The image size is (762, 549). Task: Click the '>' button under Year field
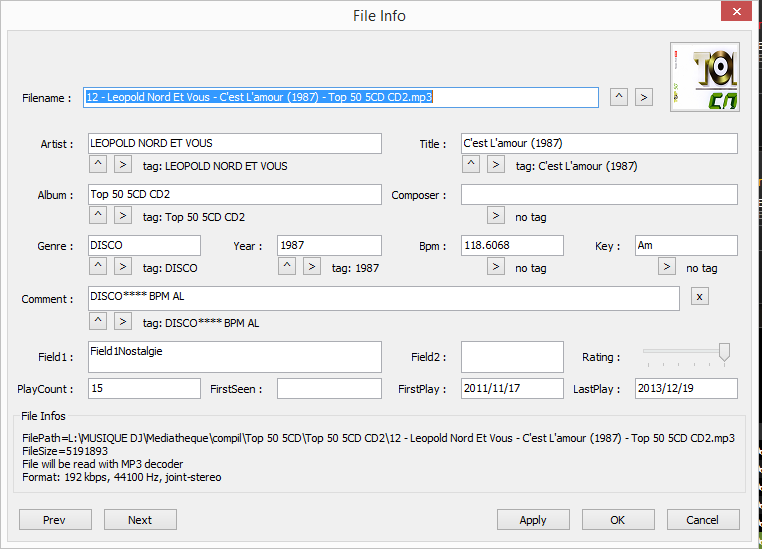312,267
